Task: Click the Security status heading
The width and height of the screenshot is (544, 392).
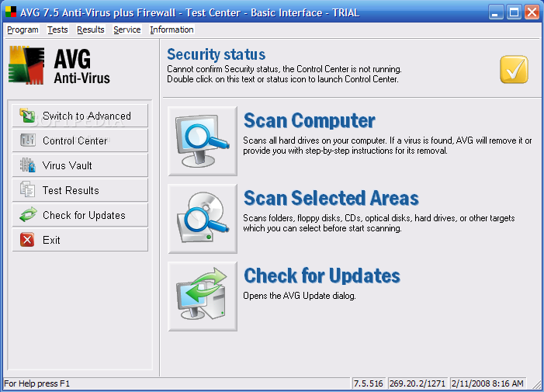Action: (217, 54)
